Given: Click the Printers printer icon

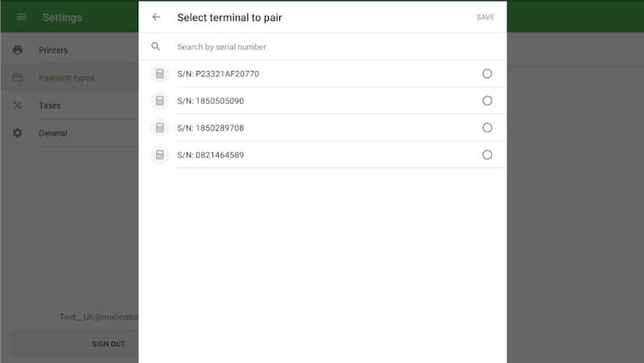Looking at the screenshot, I should pyautogui.click(x=18, y=51).
